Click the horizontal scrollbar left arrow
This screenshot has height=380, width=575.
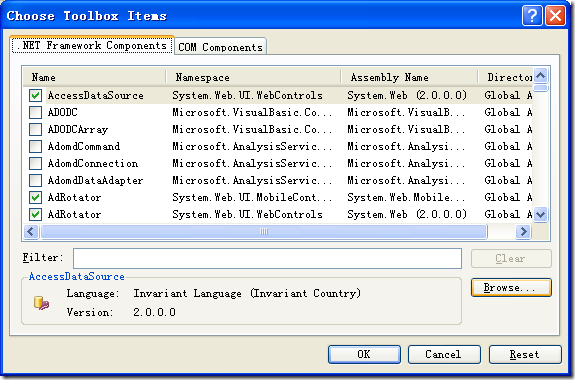click(x=31, y=231)
